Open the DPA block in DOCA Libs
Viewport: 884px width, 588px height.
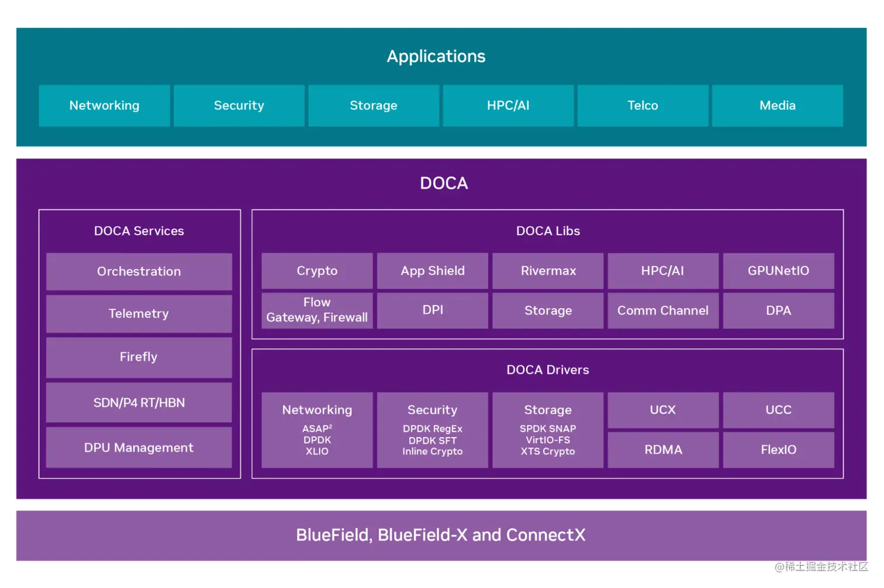[778, 310]
